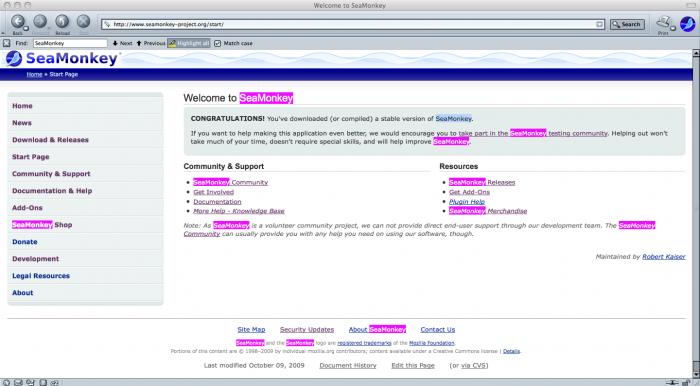Toggle the Match case checkbox
700x386 pixels.
click(217, 43)
